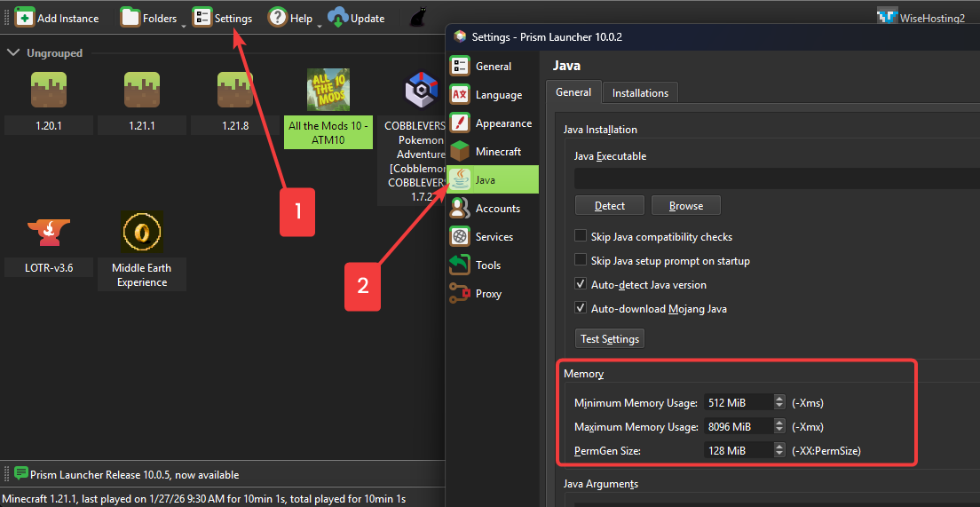Click the Prism Launcher Release 10.0.5 news message
Screen dimensions: 980x507
134,474
